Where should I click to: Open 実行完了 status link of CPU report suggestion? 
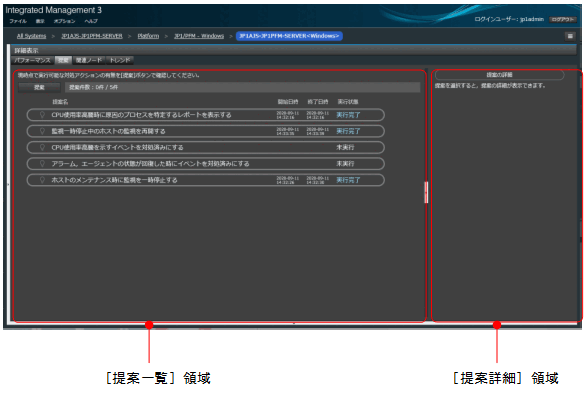pos(348,115)
